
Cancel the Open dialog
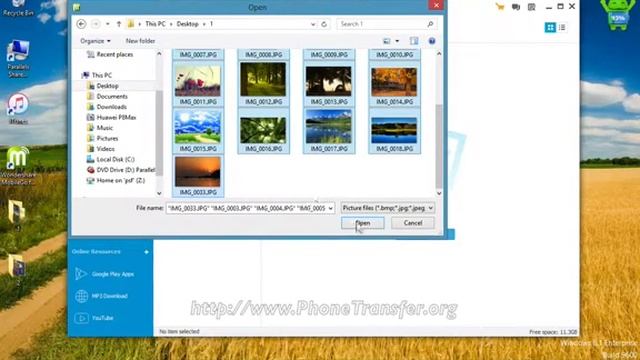coord(413,223)
